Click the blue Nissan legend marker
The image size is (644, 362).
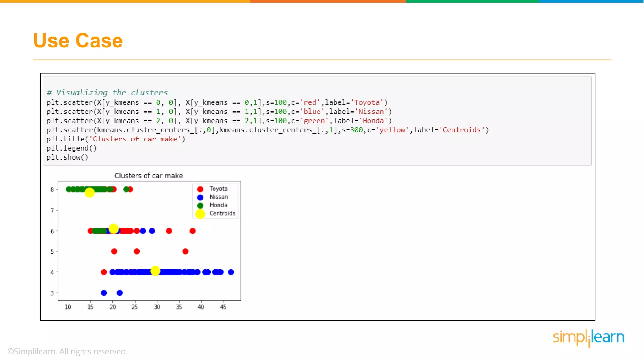click(200, 197)
